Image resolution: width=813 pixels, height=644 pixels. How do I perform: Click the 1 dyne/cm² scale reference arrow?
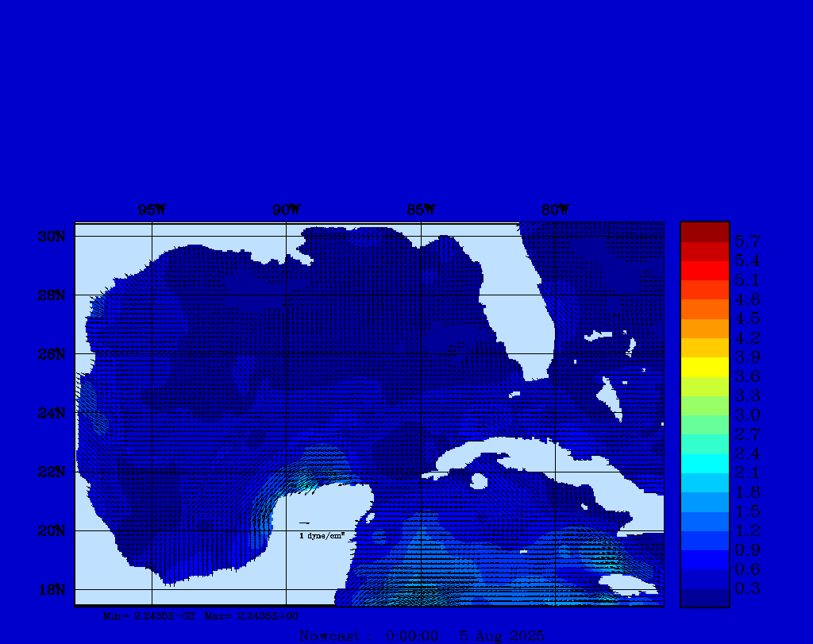[304, 523]
